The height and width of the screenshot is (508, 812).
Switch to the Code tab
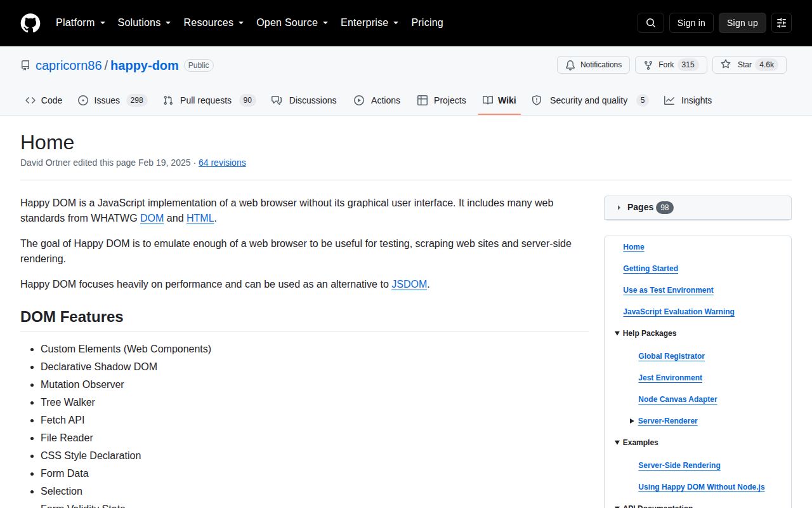click(44, 100)
